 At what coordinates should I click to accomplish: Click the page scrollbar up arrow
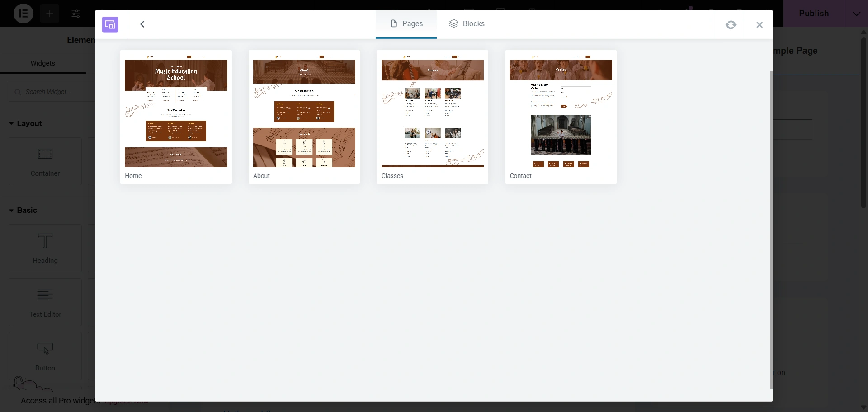click(864, 32)
